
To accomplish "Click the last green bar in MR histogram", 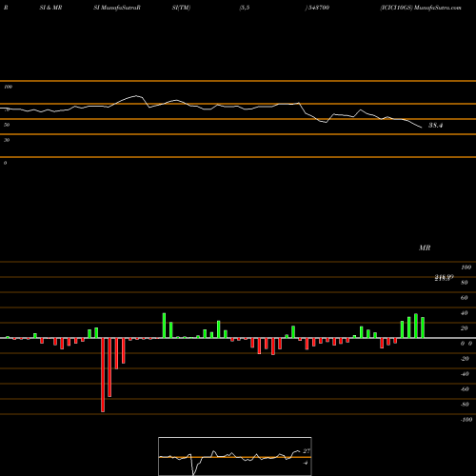I will click(x=423, y=327).
